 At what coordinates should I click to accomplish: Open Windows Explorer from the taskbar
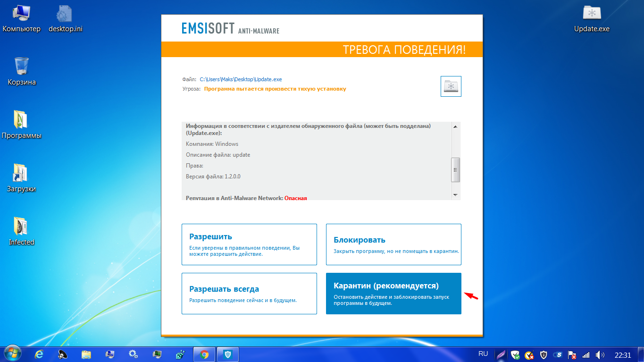point(86,354)
